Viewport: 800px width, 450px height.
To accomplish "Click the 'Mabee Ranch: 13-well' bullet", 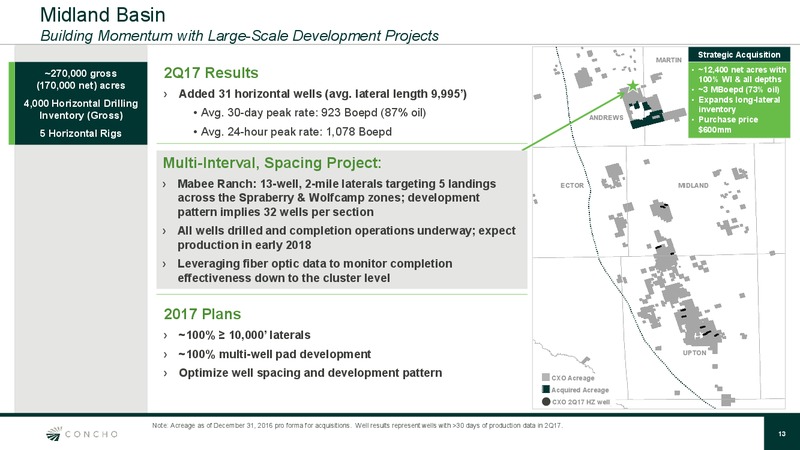I will (336, 197).
